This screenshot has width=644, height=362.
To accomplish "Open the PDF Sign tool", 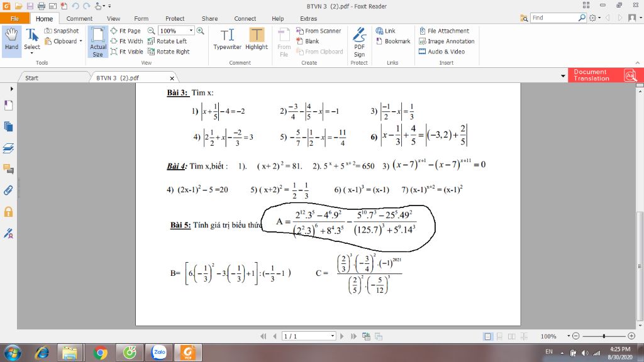I will [359, 42].
